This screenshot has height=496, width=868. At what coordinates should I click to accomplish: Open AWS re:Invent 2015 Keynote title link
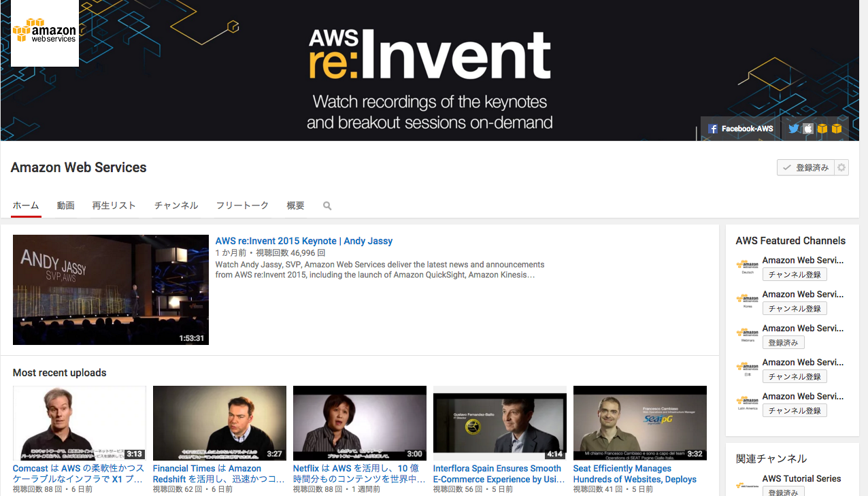click(x=303, y=241)
